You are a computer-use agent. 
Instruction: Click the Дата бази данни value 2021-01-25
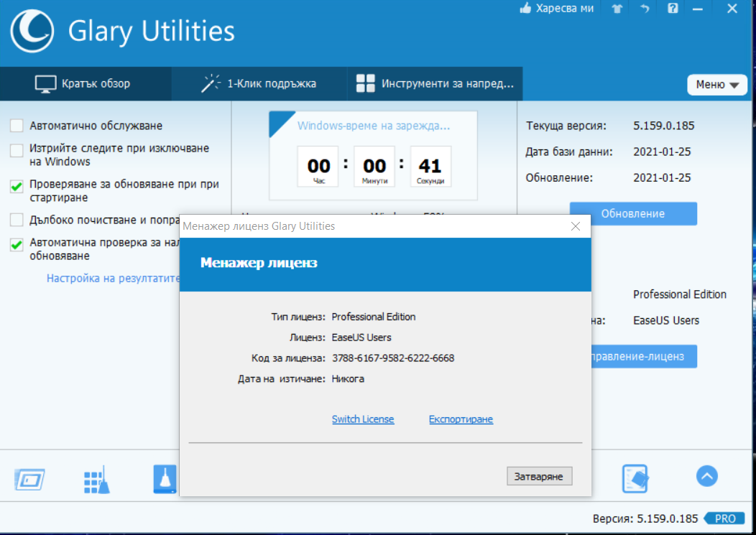point(662,152)
